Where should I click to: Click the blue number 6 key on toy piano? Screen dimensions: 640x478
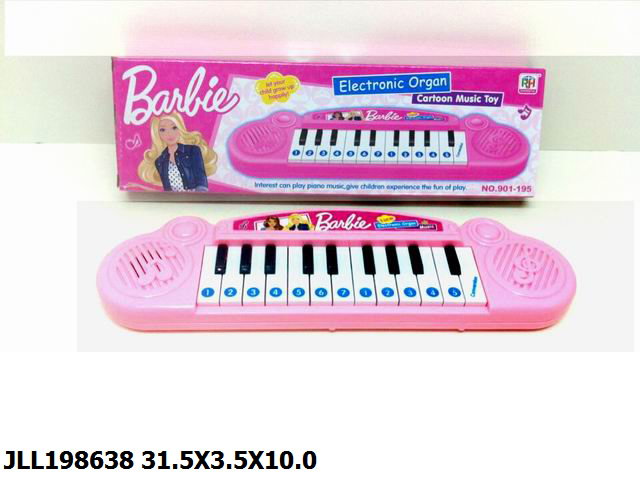coord(322,292)
